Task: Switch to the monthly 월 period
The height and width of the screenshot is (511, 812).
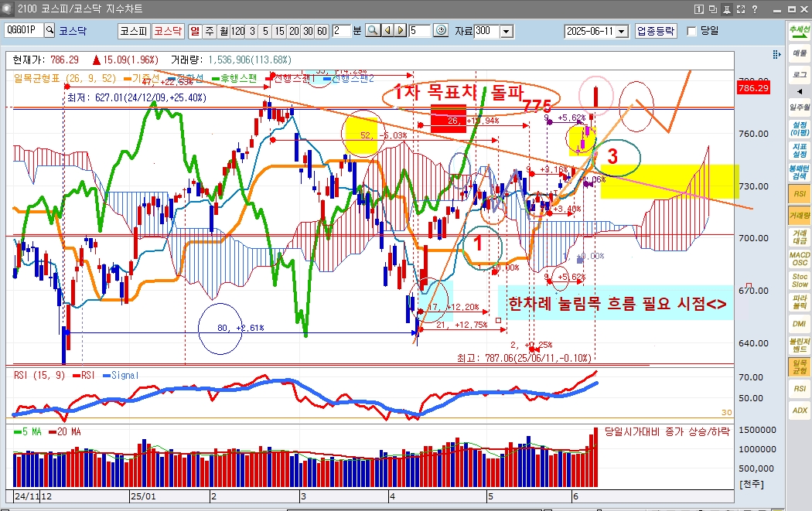Action: 223,31
